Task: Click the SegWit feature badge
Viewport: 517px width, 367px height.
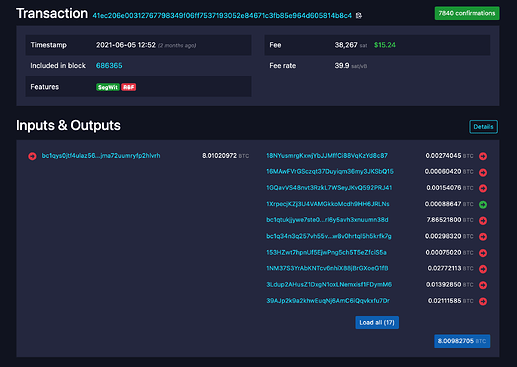Action: pyautogui.click(x=108, y=87)
